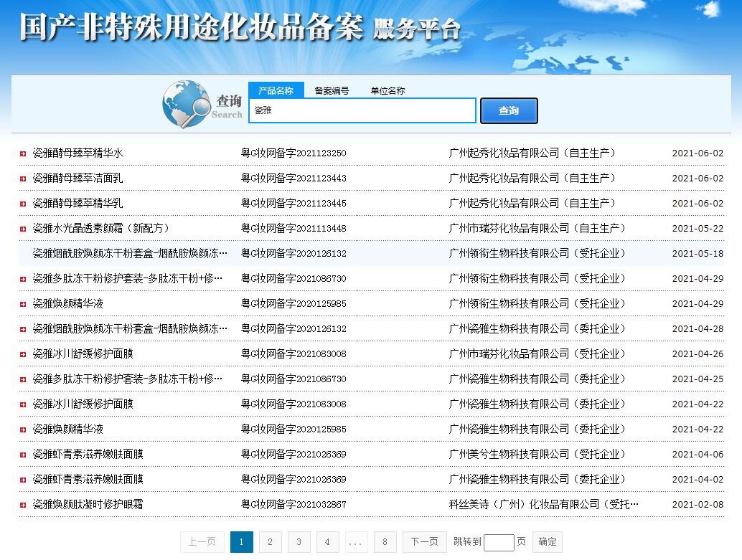Open the 瓷雅虾青素滋养嫩肤面膜 entry from 2021-04-06

tap(88, 455)
